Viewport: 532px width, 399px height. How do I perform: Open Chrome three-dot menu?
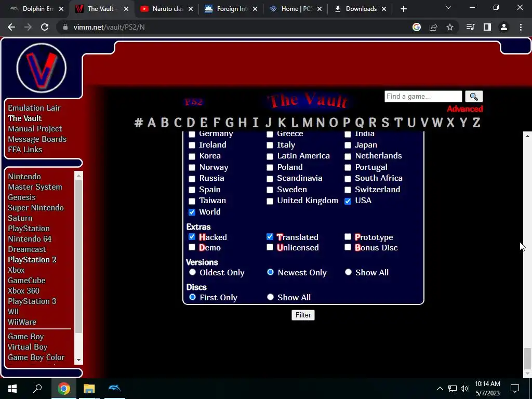521,27
